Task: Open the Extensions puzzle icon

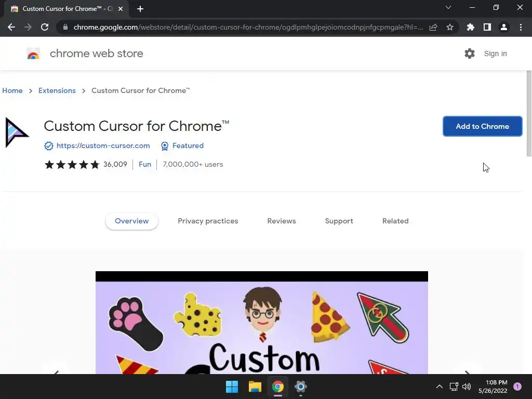Action: (x=470, y=27)
